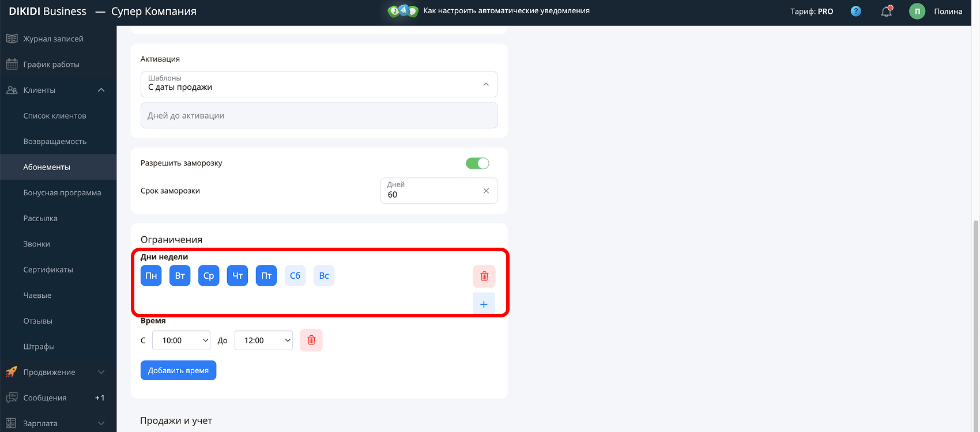The height and width of the screenshot is (432, 980).
Task: Click the +1 messages counter
Action: point(100,398)
